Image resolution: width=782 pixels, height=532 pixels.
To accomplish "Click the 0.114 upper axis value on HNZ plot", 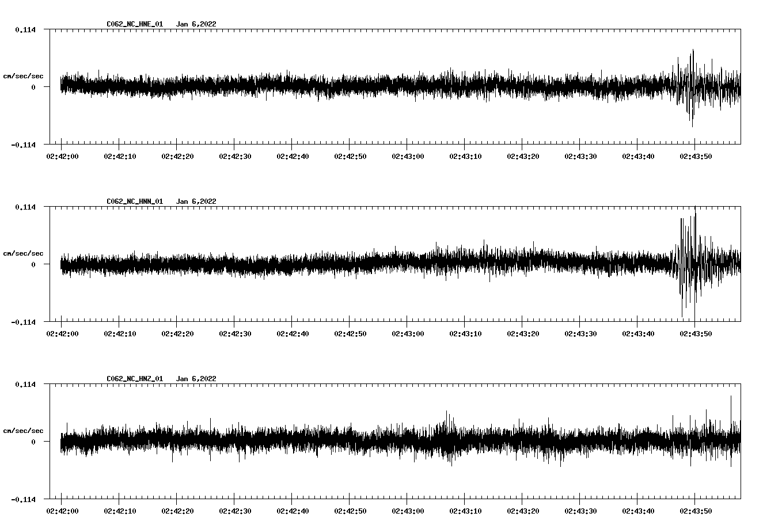I will [x=25, y=384].
